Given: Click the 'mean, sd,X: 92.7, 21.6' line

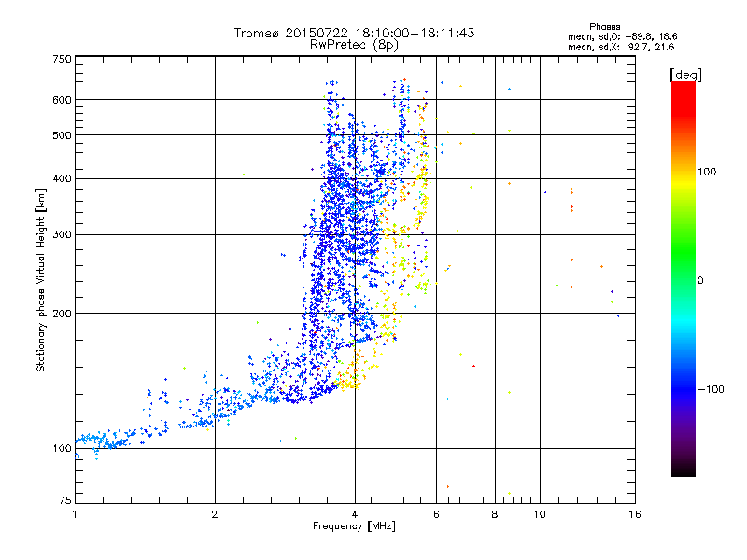Looking at the screenshot, I should 621,47.
